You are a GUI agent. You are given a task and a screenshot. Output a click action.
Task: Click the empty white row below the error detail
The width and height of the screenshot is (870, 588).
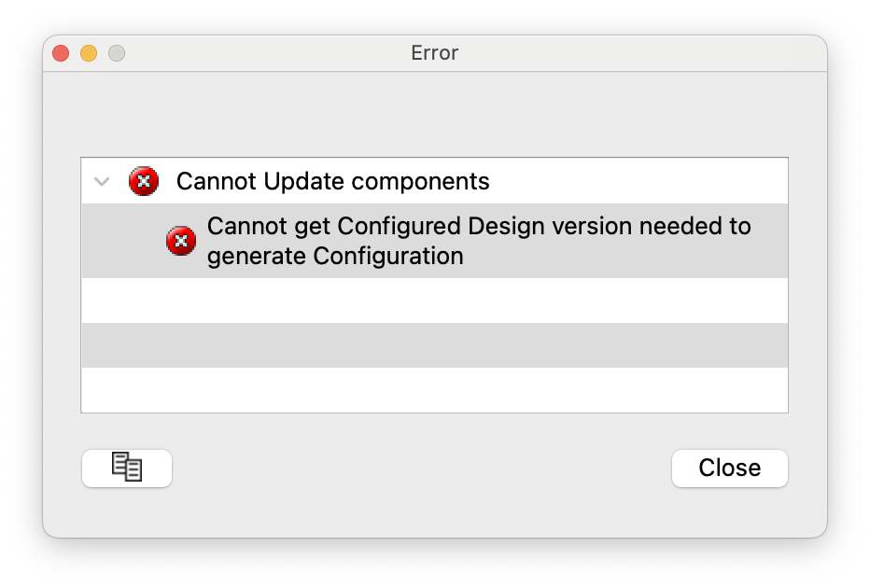434,301
